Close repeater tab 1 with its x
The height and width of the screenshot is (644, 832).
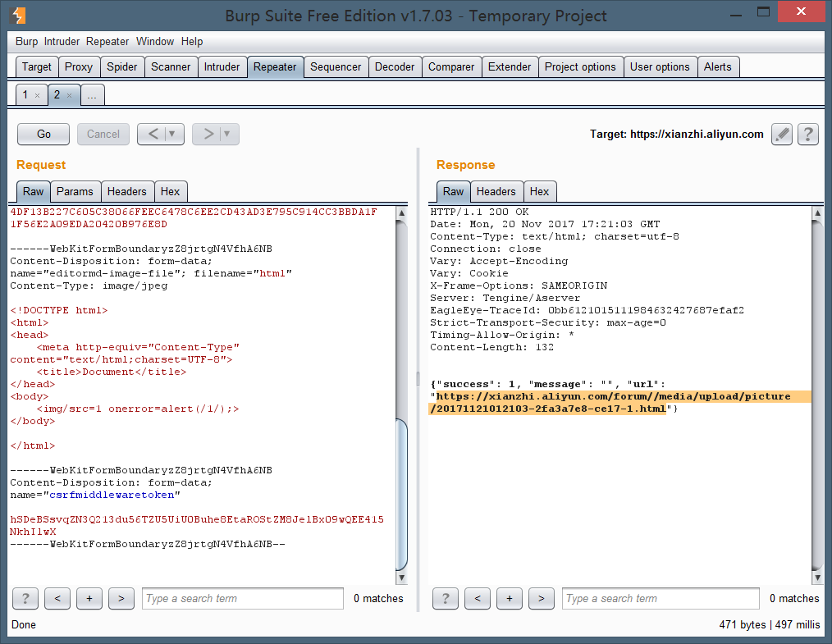(x=37, y=95)
